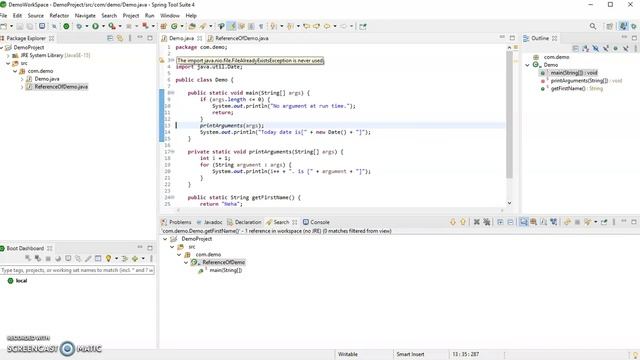
Task: Open Navigate menu
Action: pyautogui.click(x=85, y=16)
